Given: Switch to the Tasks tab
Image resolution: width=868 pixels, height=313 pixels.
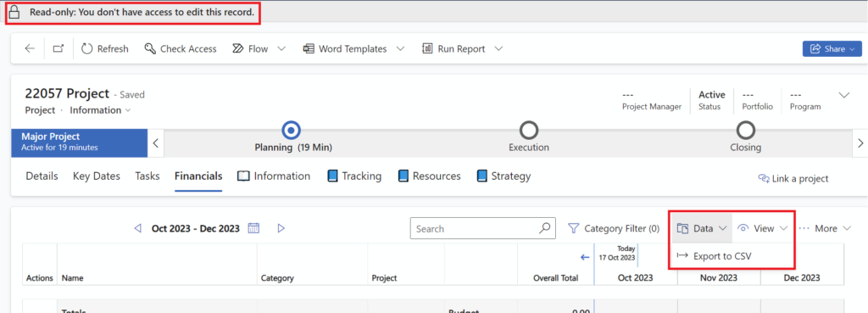Looking at the screenshot, I should coord(147,176).
